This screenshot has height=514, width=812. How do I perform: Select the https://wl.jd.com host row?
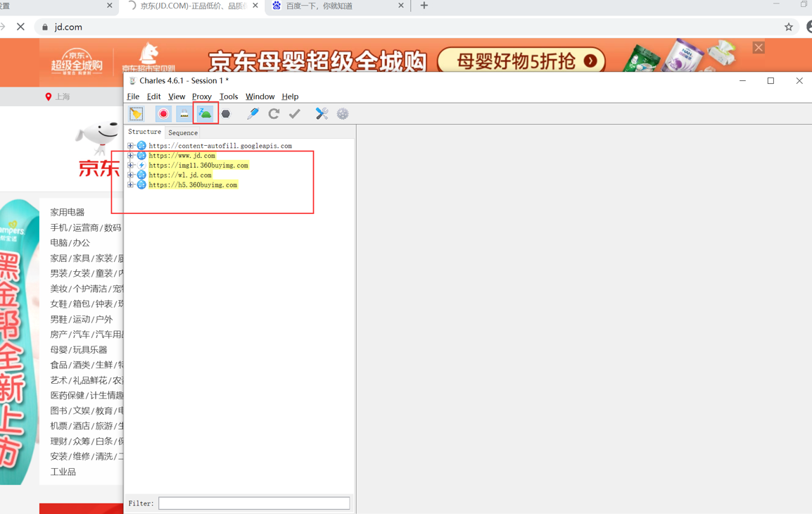(x=179, y=175)
